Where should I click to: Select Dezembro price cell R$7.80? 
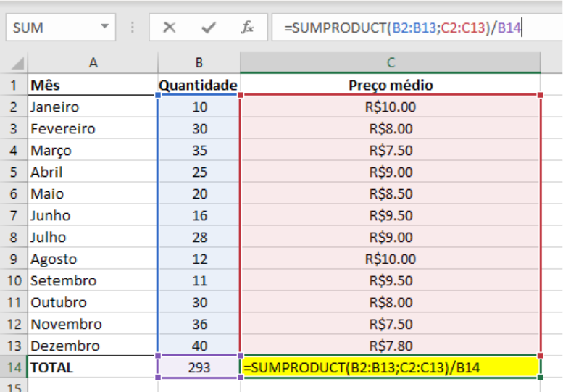[x=391, y=346]
